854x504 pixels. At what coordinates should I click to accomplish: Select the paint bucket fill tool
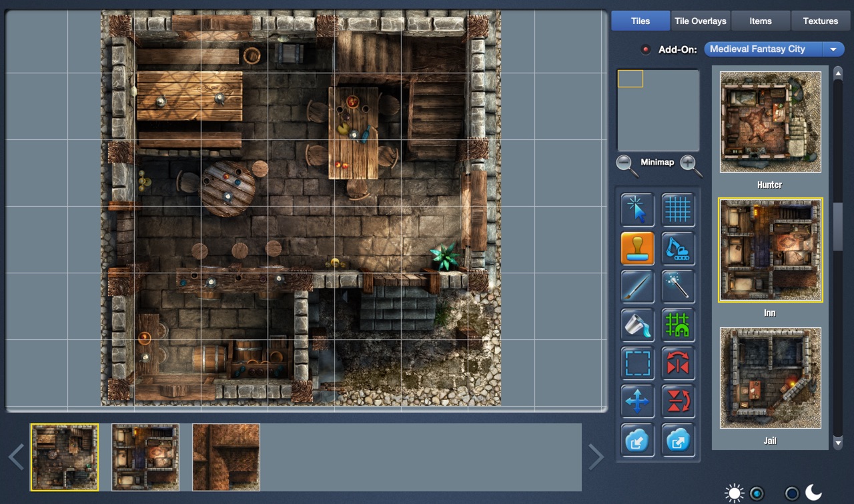click(637, 325)
